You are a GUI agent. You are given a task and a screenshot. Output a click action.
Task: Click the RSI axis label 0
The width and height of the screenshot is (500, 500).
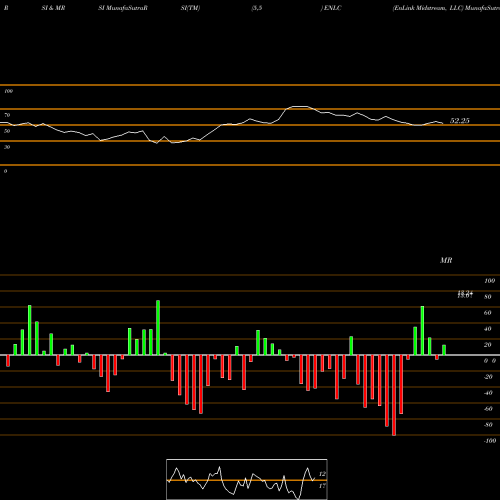click(5, 171)
